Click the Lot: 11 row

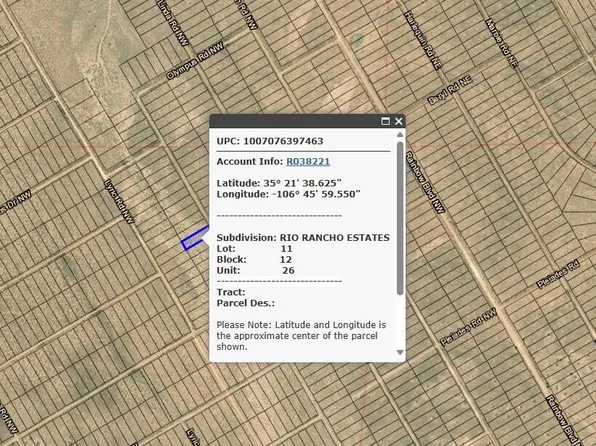coord(254,249)
